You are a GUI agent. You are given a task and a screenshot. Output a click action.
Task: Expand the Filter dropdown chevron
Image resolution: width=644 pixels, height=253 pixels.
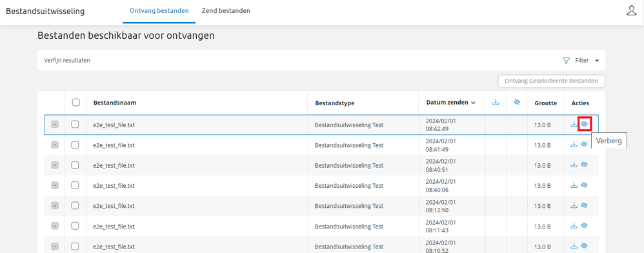[597, 61]
